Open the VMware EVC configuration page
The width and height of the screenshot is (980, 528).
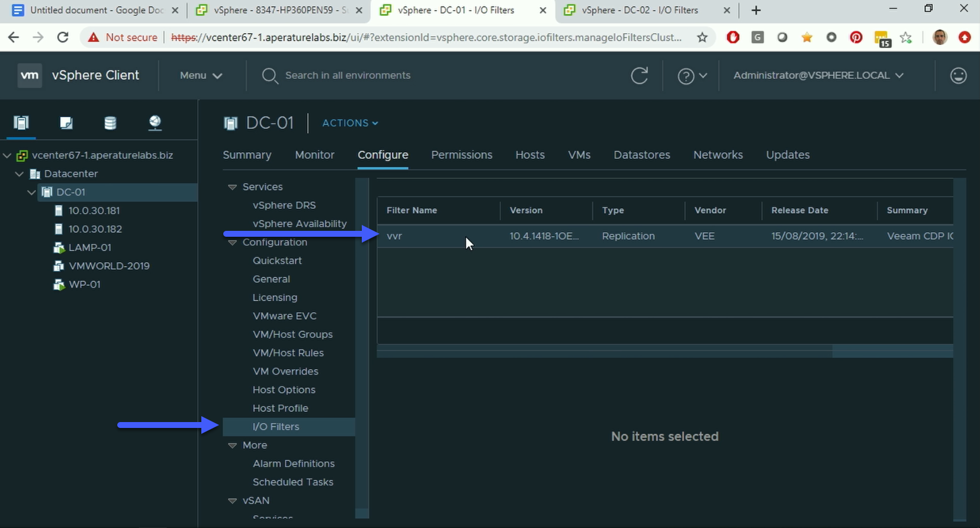click(x=285, y=315)
